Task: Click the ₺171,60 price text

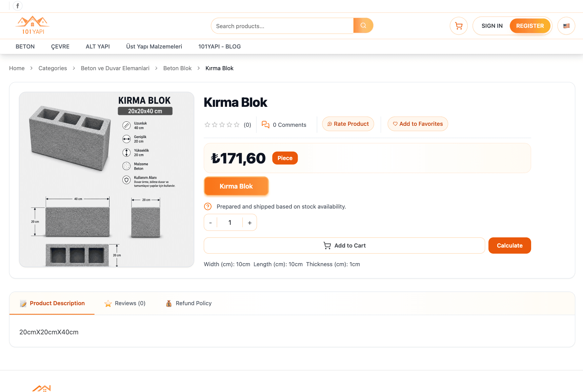Action: coord(238,158)
